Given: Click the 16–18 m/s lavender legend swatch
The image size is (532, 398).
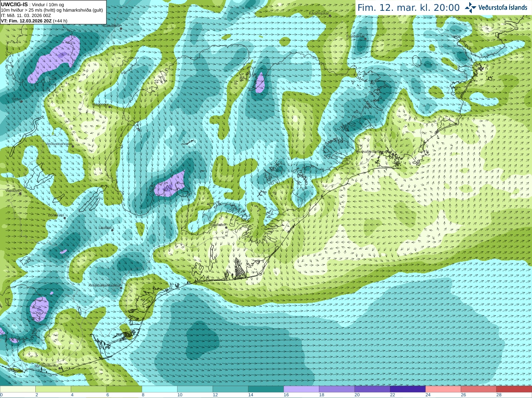Looking at the screenshot, I should click(x=301, y=389).
